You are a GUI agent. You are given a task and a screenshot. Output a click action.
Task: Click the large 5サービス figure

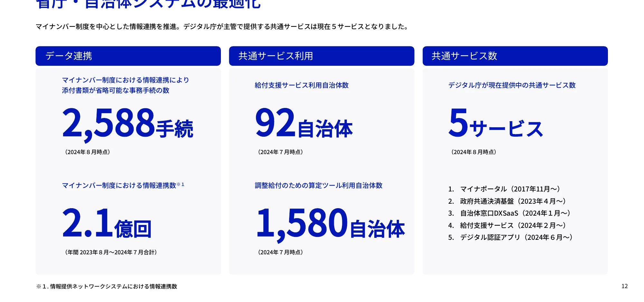[x=495, y=124]
